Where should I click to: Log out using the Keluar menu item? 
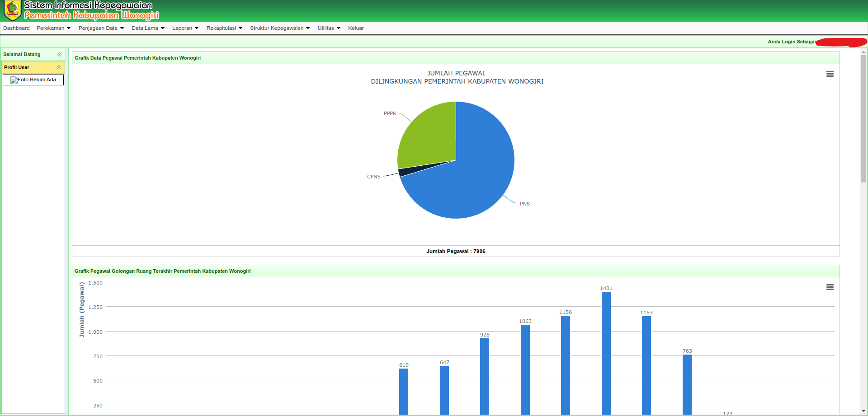pos(356,28)
